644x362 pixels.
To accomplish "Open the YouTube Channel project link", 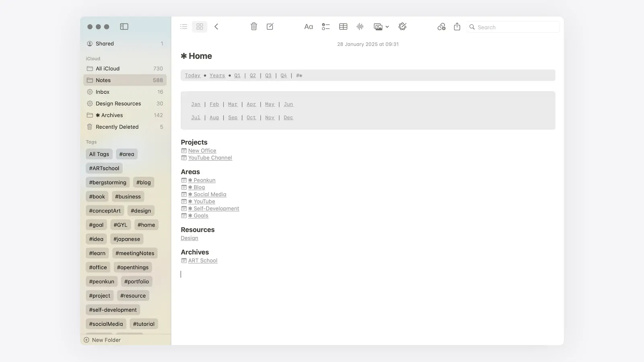I will (x=210, y=158).
